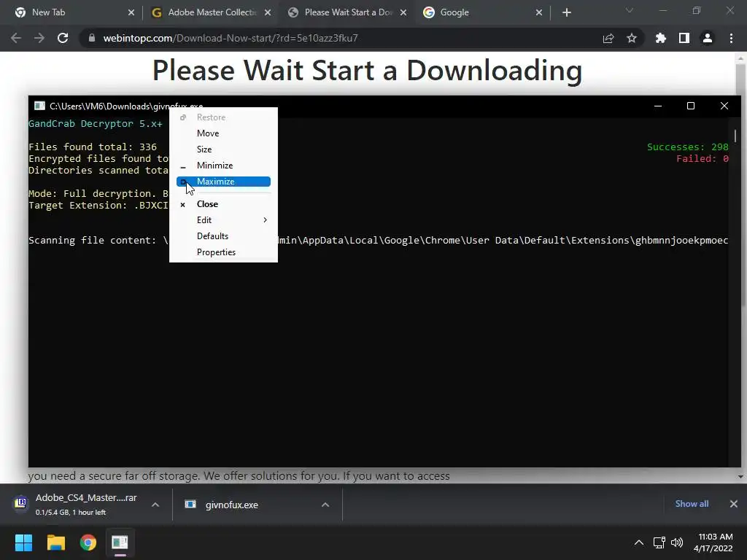Screen dimensions: 747x560
Task: Open the Windows Start menu
Action: point(23,542)
